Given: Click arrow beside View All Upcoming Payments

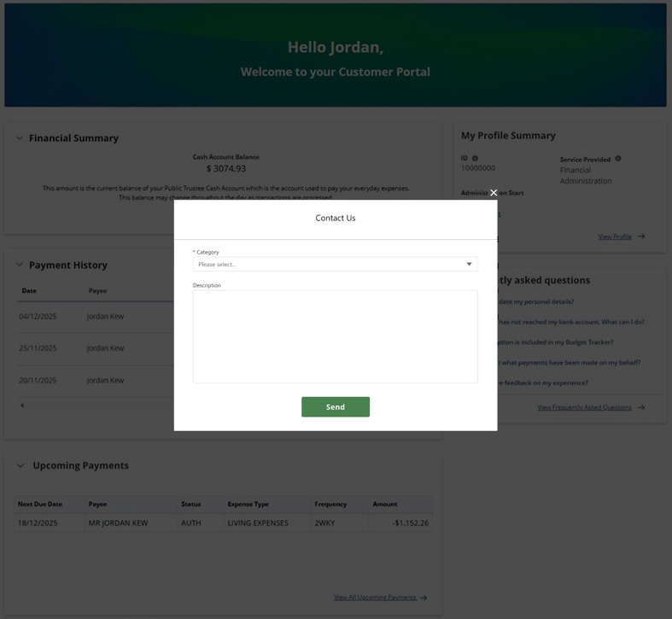Looking at the screenshot, I should [424, 598].
